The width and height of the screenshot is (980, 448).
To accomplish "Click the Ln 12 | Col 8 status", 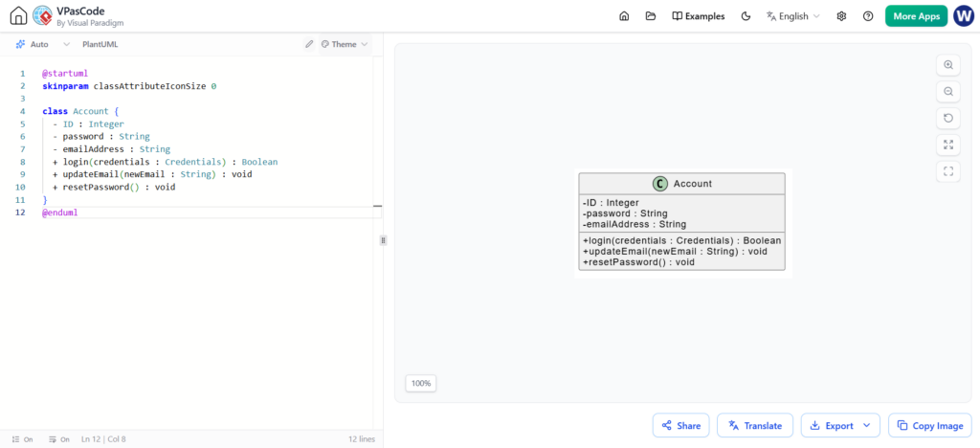I will pyautogui.click(x=103, y=439).
